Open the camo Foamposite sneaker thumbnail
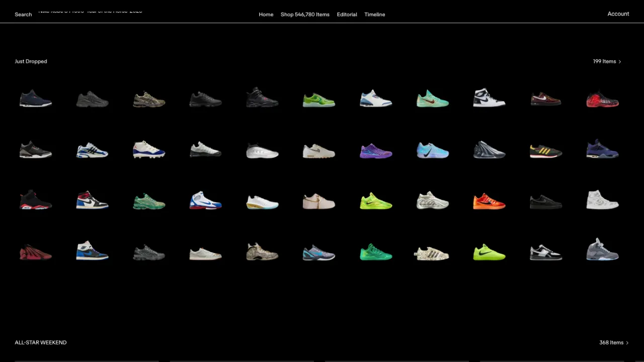 (262, 252)
